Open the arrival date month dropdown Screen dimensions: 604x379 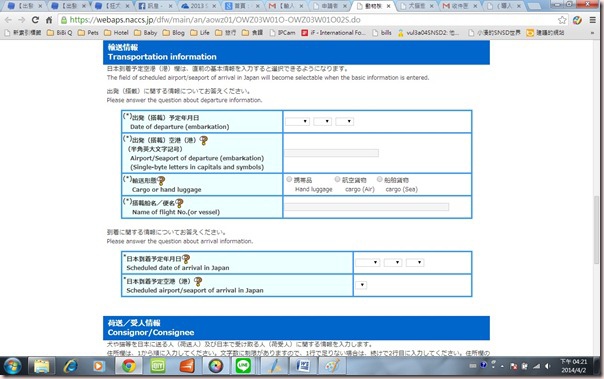[393, 263]
